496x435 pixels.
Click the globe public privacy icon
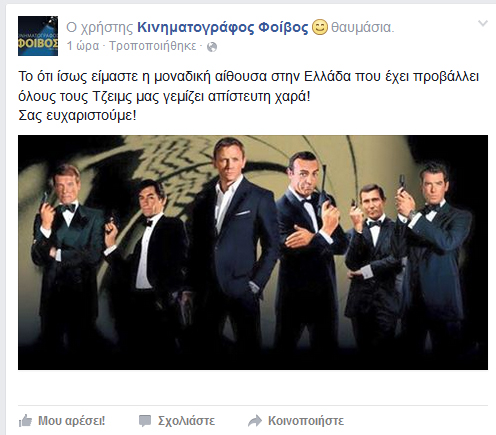(212, 47)
